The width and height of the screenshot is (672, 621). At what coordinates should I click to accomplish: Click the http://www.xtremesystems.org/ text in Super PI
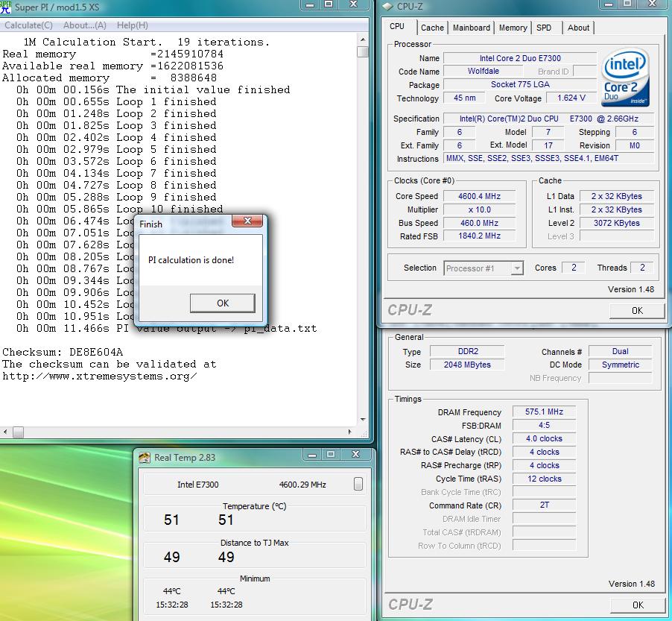click(99, 376)
